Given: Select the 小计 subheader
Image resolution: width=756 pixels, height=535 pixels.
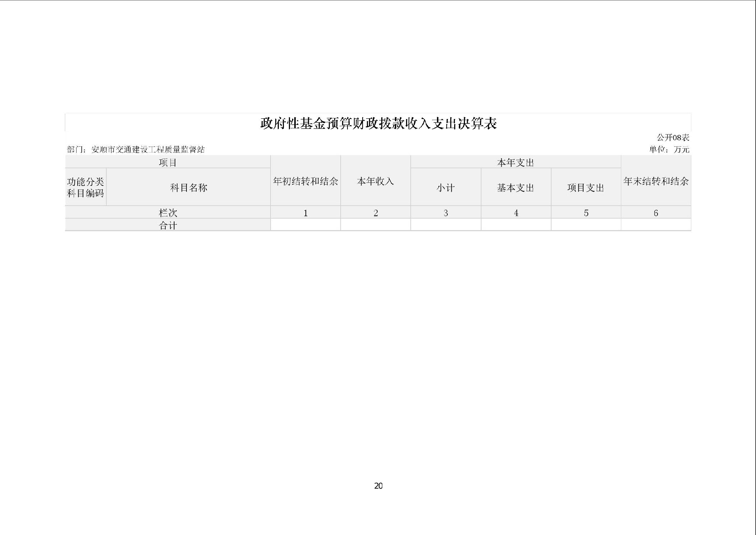Looking at the screenshot, I should 446,187.
